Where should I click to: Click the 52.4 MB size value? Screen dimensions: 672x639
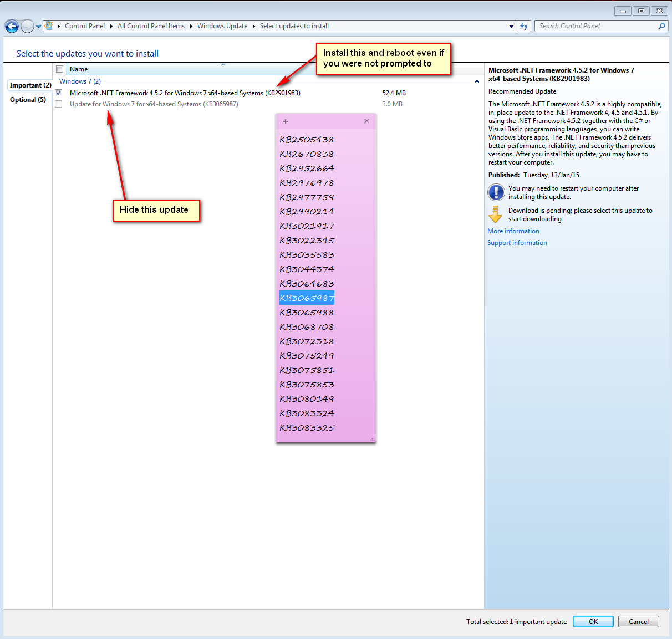[x=394, y=93]
